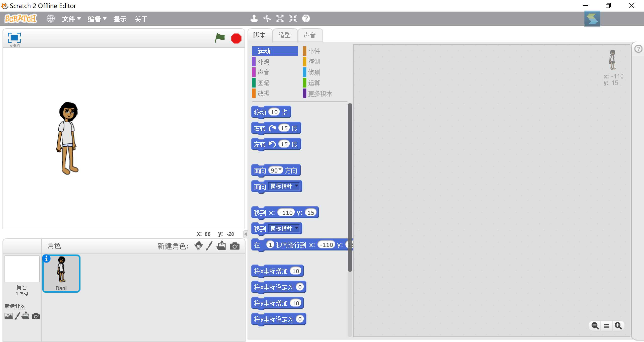
Task: Select the grow sprite tool
Action: click(280, 18)
